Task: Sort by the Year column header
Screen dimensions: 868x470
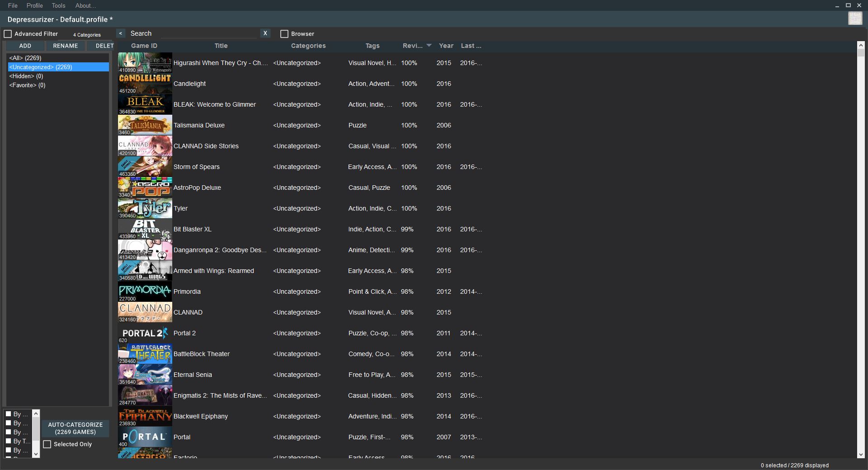Action: point(446,46)
